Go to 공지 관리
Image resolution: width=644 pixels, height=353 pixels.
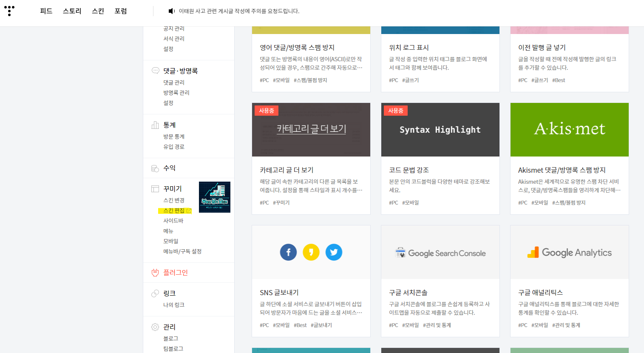[174, 28]
